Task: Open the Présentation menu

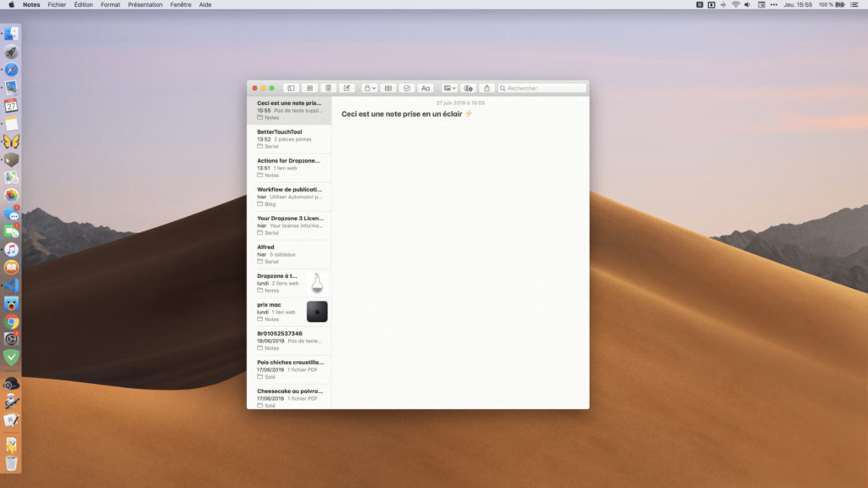Action: (145, 4)
